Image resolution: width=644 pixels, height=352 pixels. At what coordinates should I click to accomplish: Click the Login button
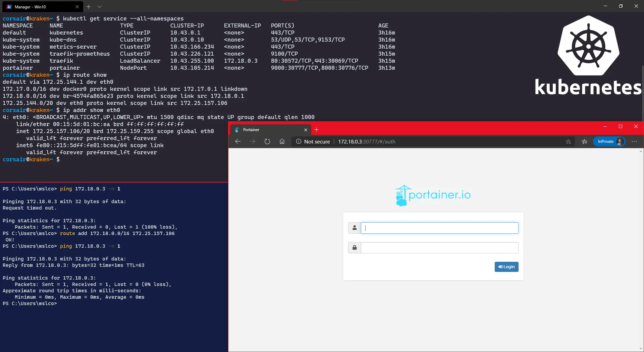(x=506, y=267)
